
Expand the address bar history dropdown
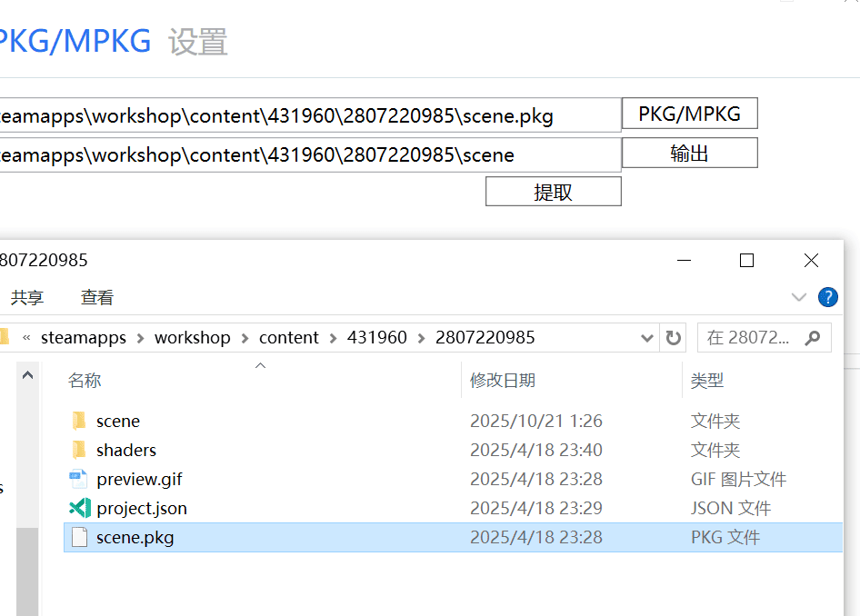click(x=647, y=338)
